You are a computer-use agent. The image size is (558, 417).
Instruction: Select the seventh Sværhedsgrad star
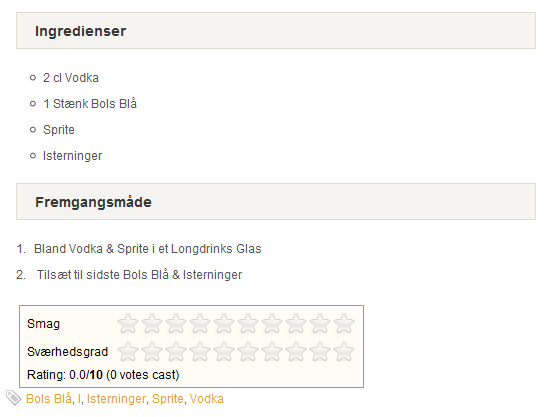272,351
